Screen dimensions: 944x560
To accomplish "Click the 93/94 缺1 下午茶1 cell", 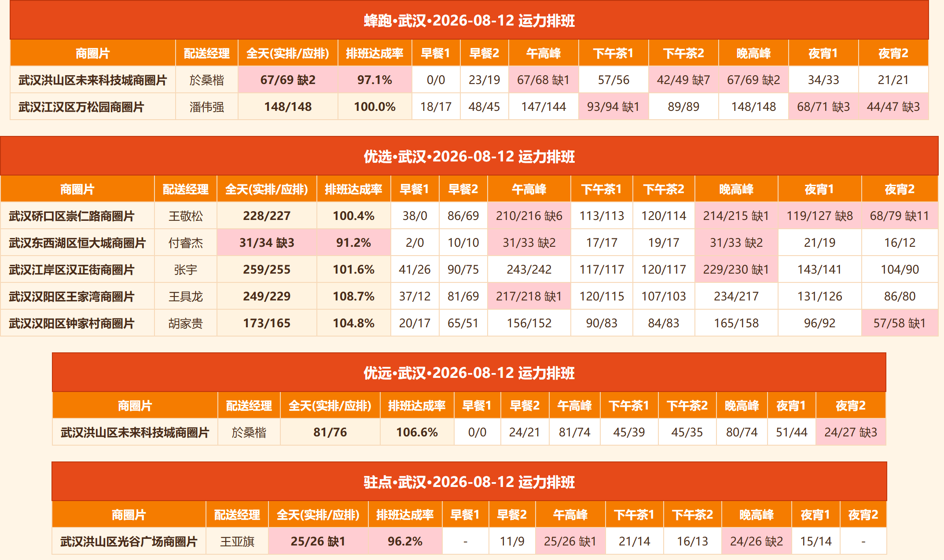I will tap(613, 107).
